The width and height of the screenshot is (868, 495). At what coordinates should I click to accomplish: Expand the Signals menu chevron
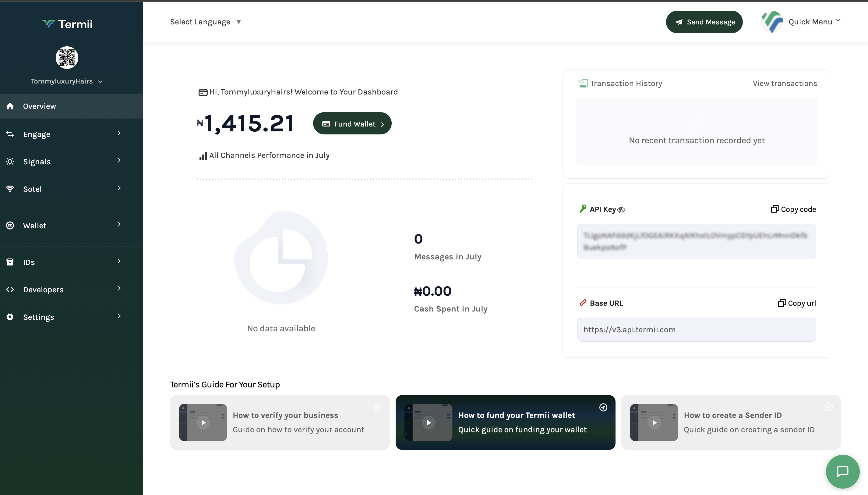[x=119, y=160]
